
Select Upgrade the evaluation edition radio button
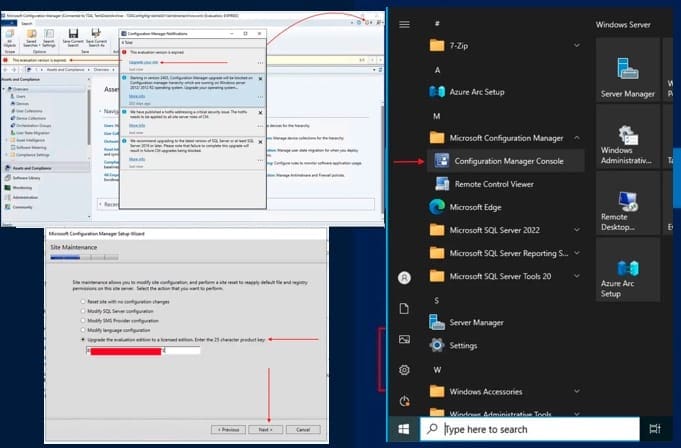(83, 339)
